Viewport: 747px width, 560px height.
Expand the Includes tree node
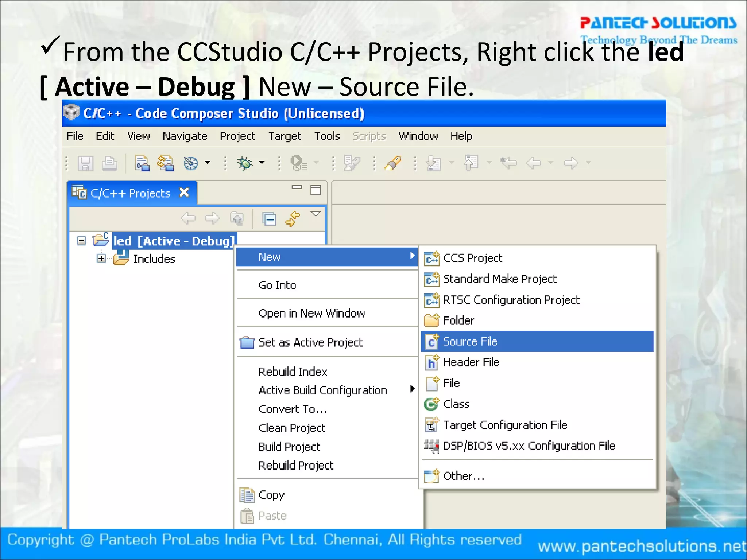tap(101, 258)
